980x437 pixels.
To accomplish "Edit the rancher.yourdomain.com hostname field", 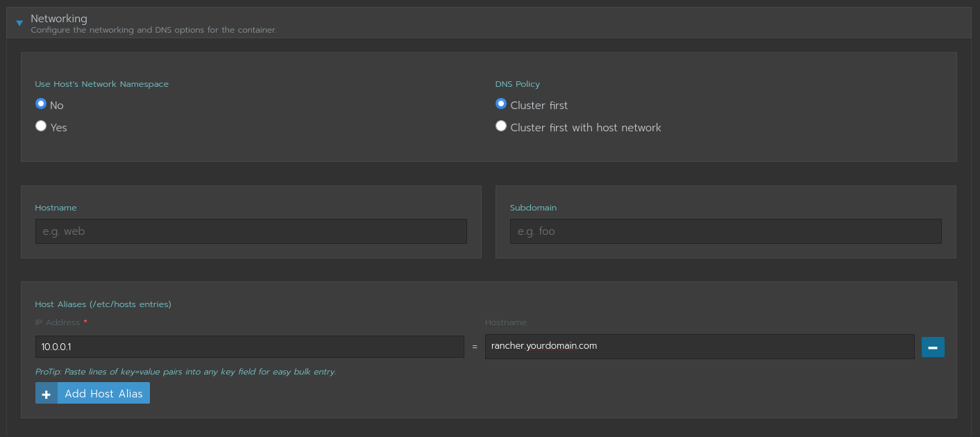I will coord(700,347).
